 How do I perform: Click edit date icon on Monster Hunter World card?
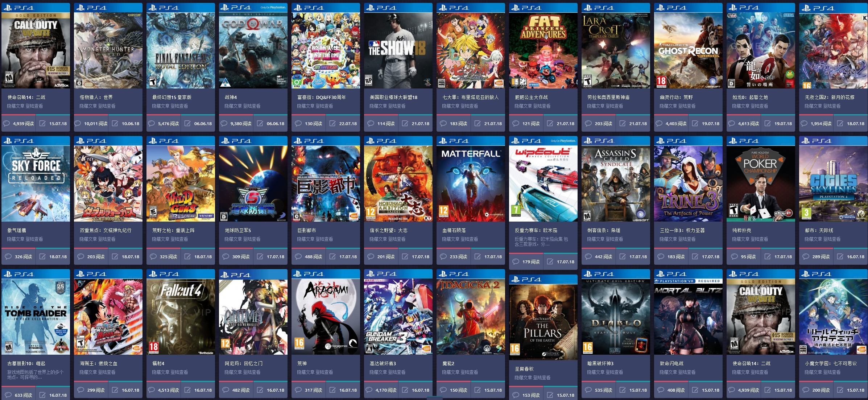point(115,123)
